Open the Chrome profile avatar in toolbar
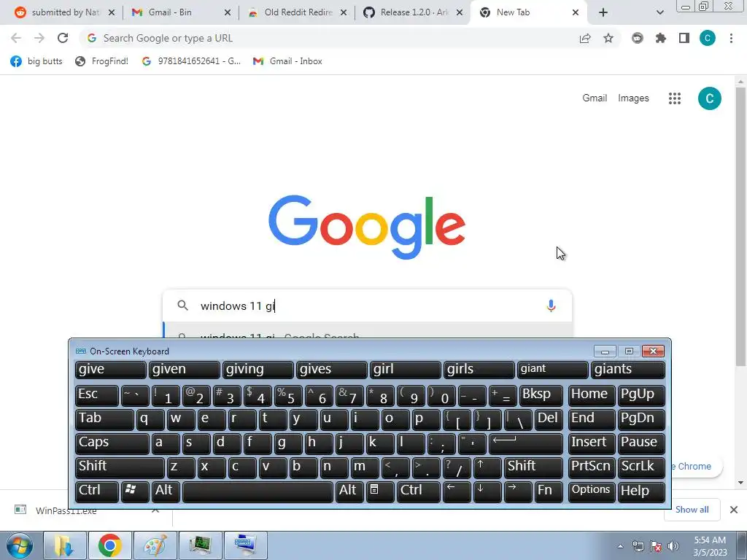This screenshot has height=560, width=747. tap(708, 38)
